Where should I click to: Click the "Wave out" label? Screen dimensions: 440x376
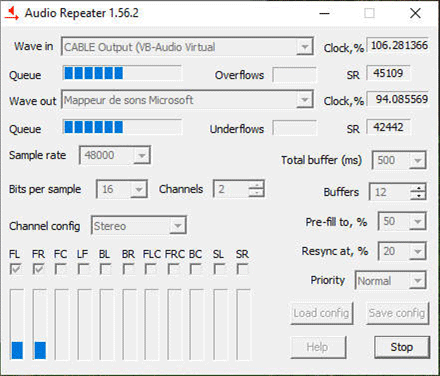point(33,101)
